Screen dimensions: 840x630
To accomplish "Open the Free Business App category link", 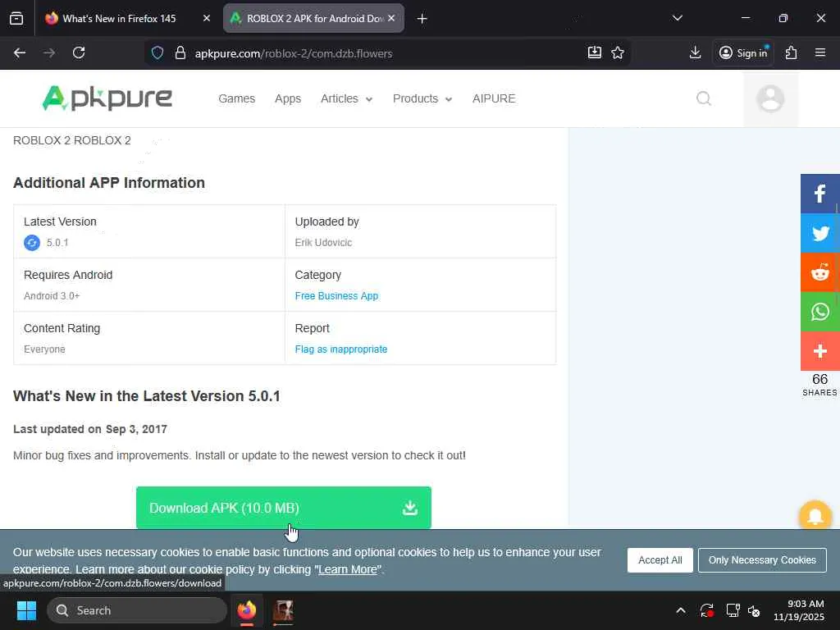I will click(336, 295).
